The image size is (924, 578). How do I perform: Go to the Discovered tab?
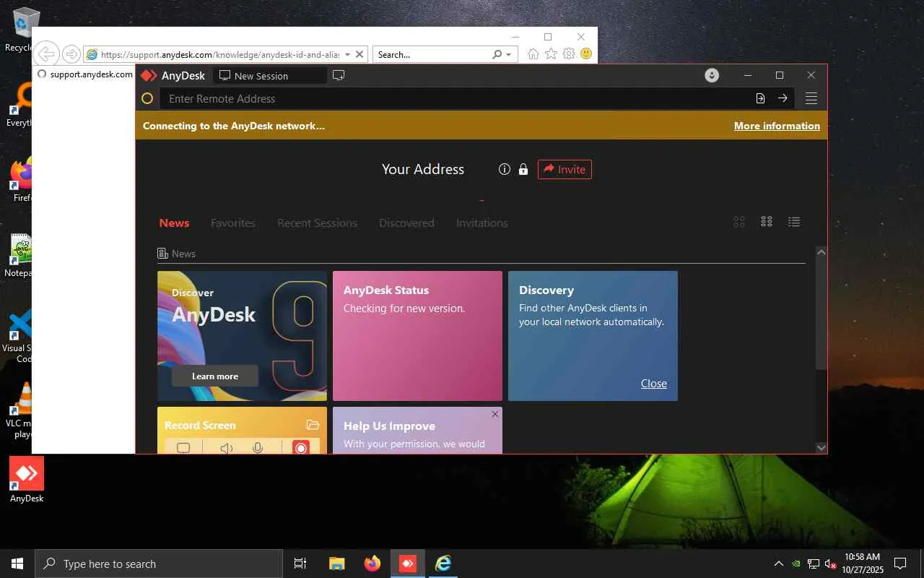(406, 223)
